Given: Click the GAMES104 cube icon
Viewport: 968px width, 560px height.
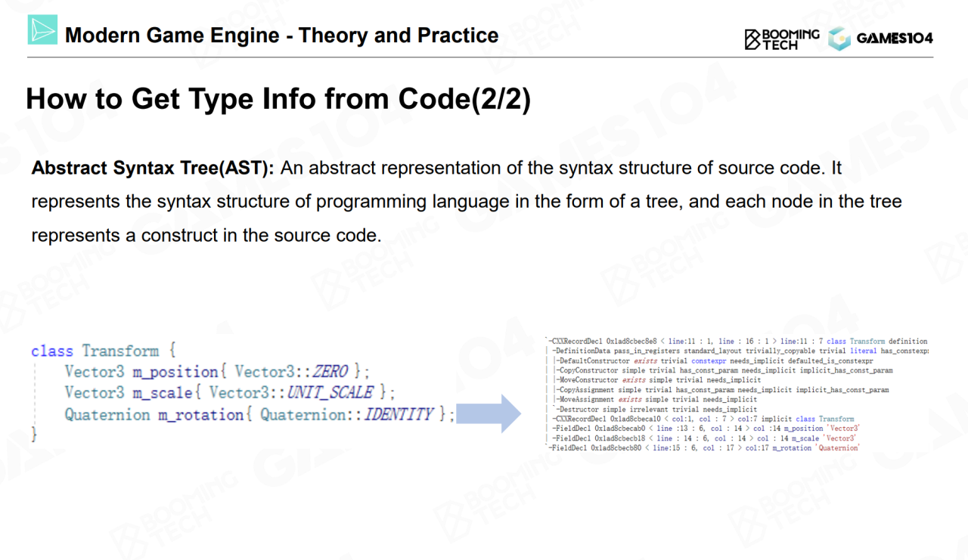Looking at the screenshot, I should 839,39.
